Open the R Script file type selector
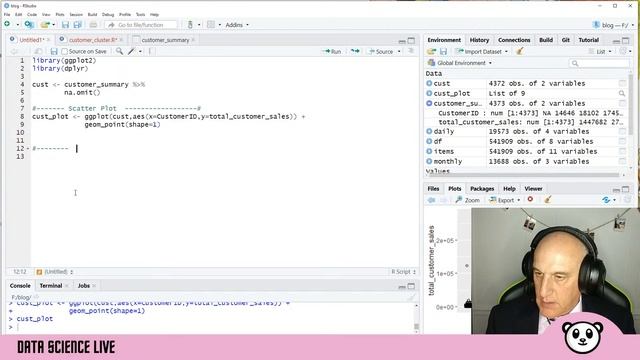640x360 pixels. pos(403,271)
